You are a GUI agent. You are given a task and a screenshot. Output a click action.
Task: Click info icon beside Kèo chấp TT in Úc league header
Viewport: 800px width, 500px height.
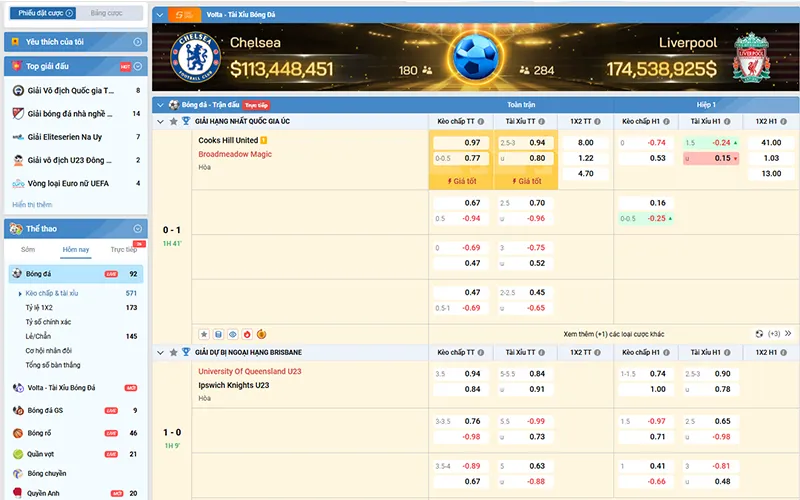481,121
